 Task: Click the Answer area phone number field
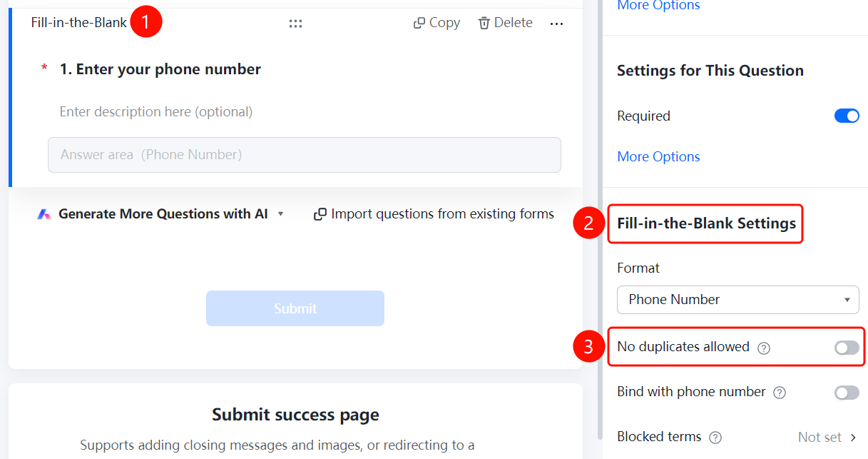[305, 155]
